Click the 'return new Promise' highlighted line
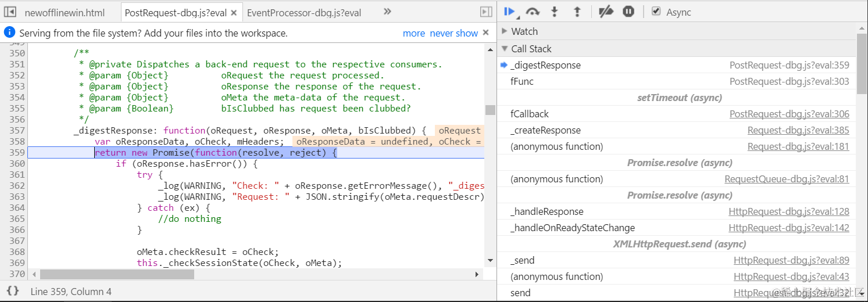 tap(216, 153)
